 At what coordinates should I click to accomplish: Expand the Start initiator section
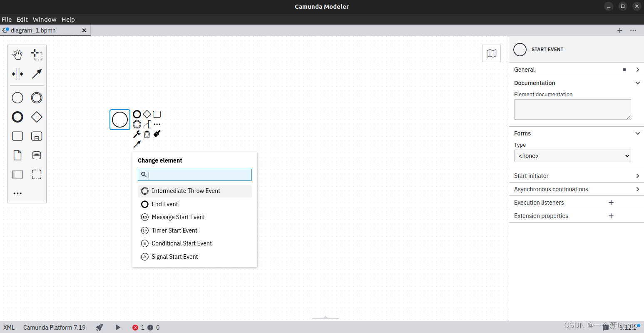click(576, 176)
